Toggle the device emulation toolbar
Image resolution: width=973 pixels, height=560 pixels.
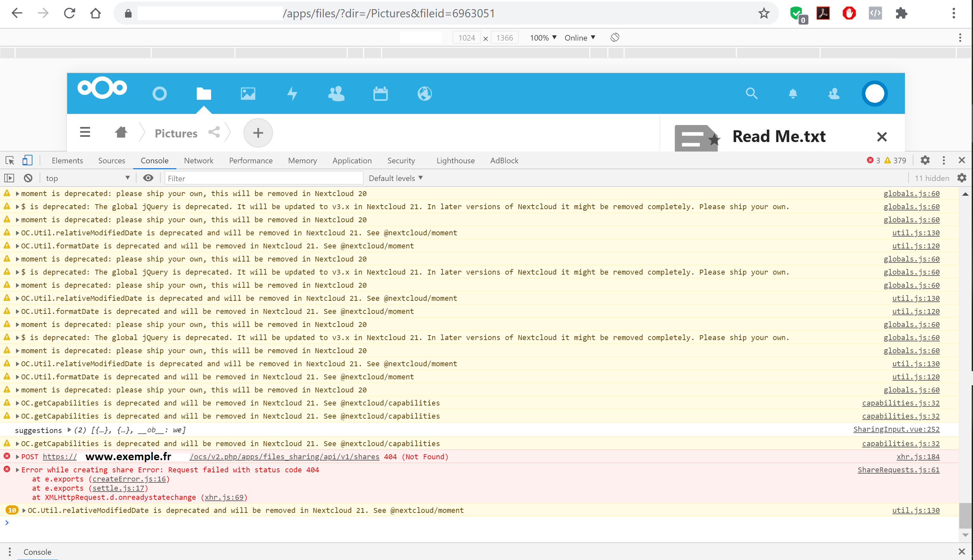point(27,160)
